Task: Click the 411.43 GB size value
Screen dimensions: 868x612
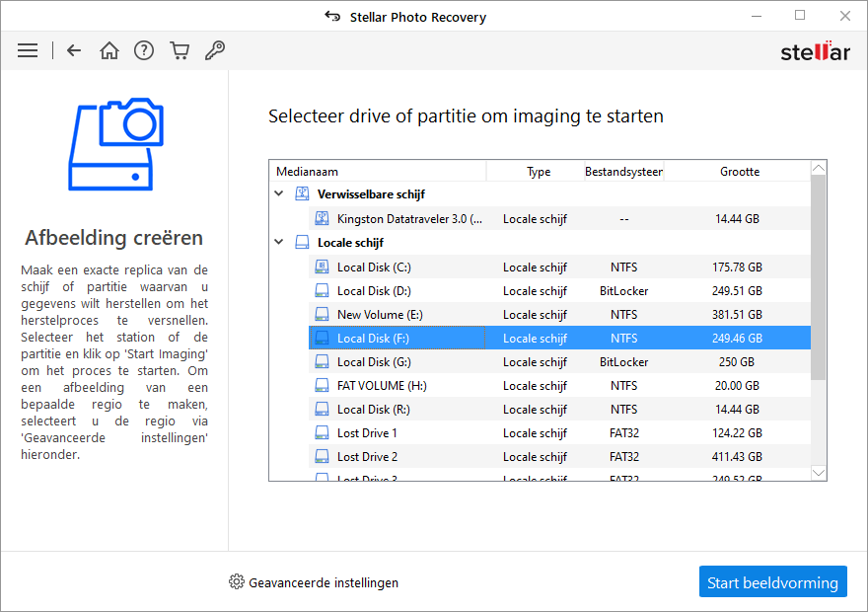Action: [737, 457]
